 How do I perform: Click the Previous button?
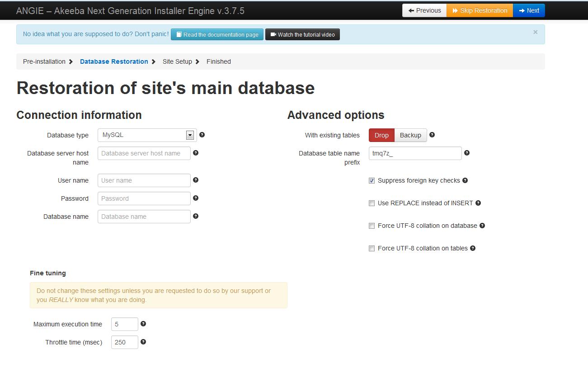(424, 10)
